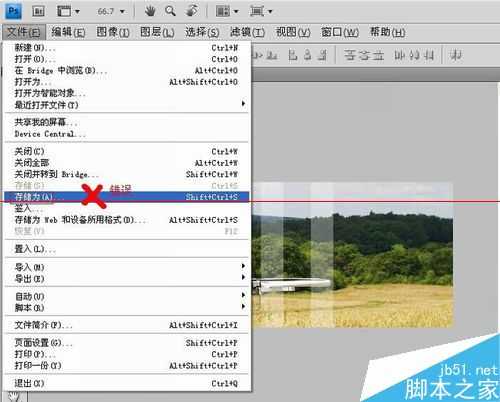This screenshot has height=402, width=500.
Task: Click Distribute vertical centers icon
Action: (x=364, y=55)
